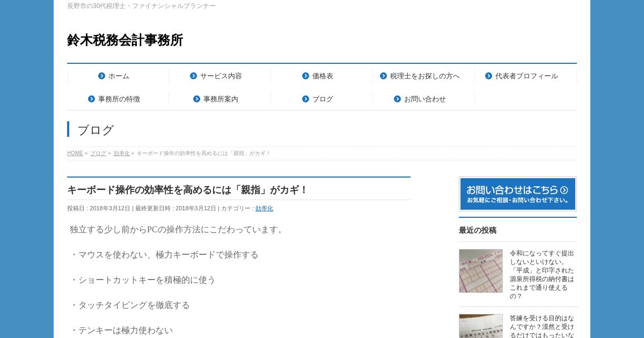Open the ホーム menu item
Screen dimensions: 644x338
118,76
